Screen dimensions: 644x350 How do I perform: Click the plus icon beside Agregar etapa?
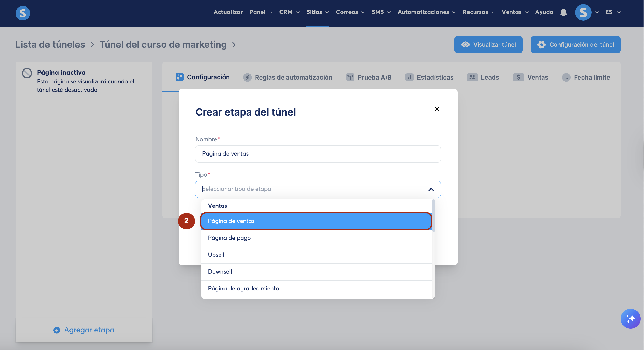coord(57,330)
